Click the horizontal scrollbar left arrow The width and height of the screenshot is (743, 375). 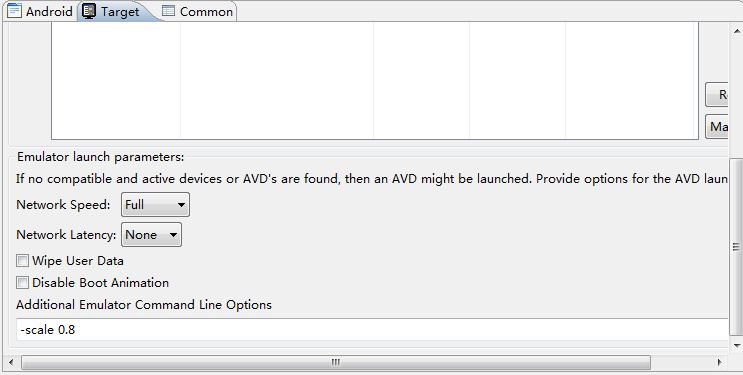coord(11,363)
